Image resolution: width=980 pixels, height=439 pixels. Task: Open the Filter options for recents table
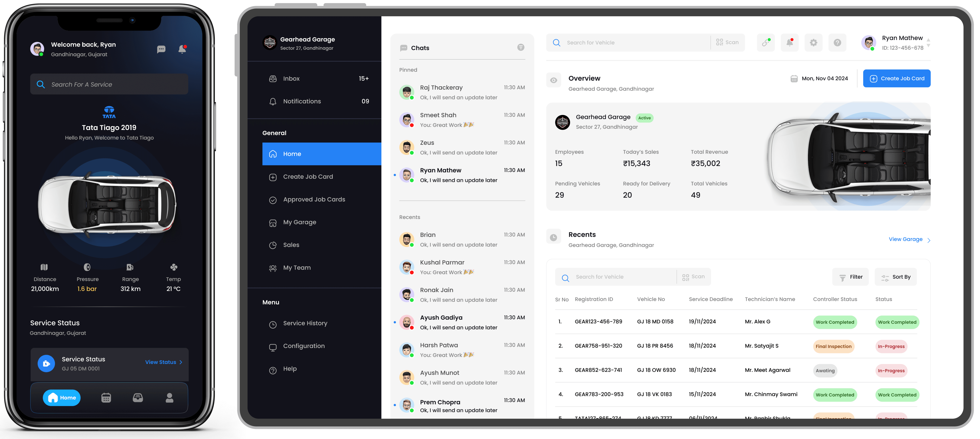850,277
